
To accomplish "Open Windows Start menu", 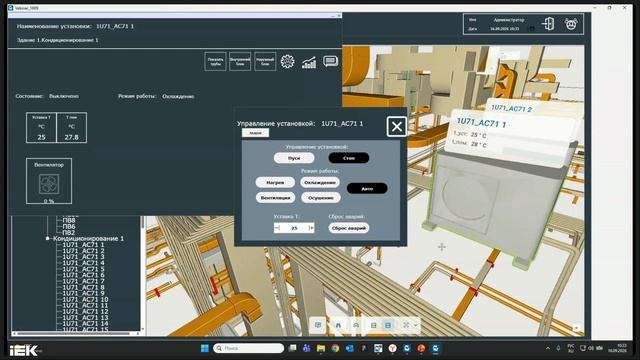I will click(x=204, y=348).
